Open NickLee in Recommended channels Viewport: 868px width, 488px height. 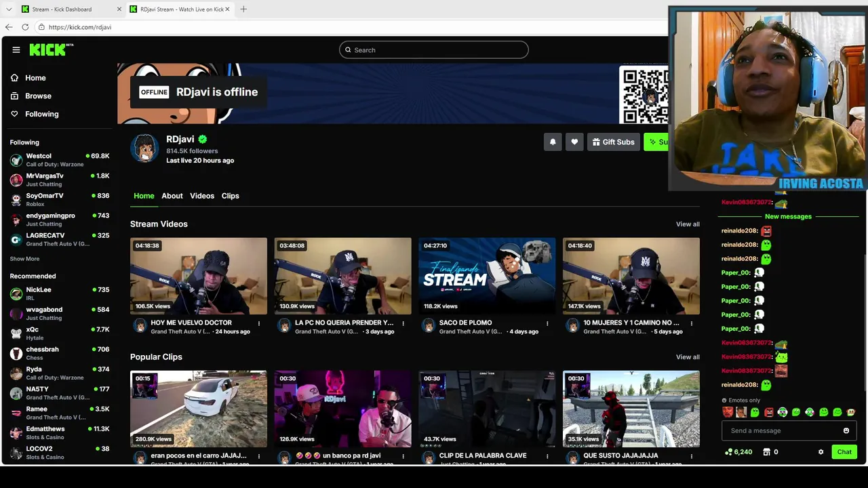point(60,293)
